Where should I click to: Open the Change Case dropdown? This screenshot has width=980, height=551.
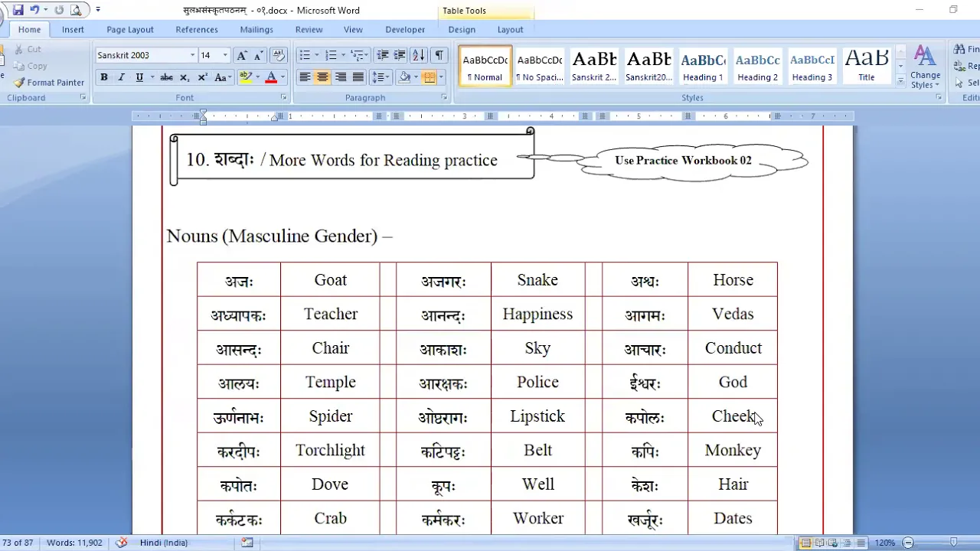[x=223, y=77]
